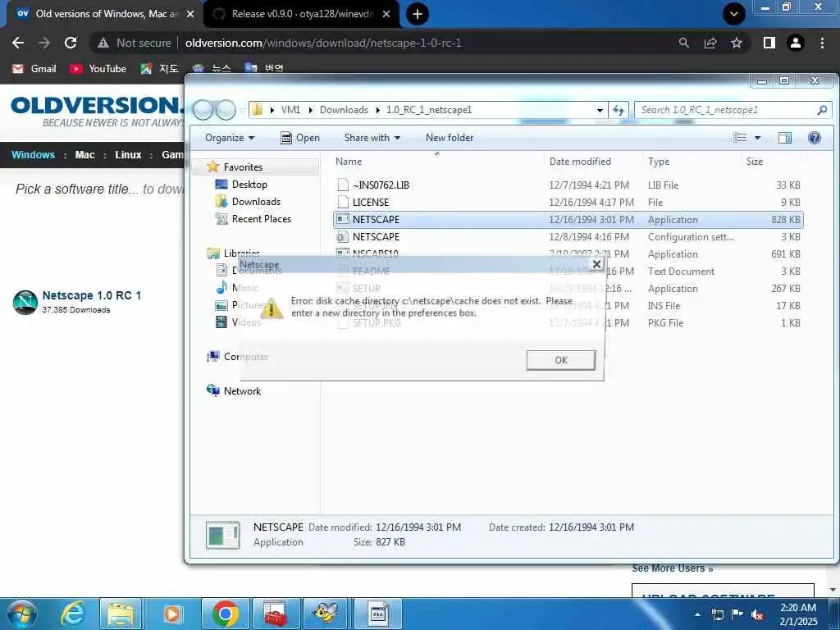The image size is (840, 630).
Task: Open the Chrome three-dot menu
Action: pos(822,43)
